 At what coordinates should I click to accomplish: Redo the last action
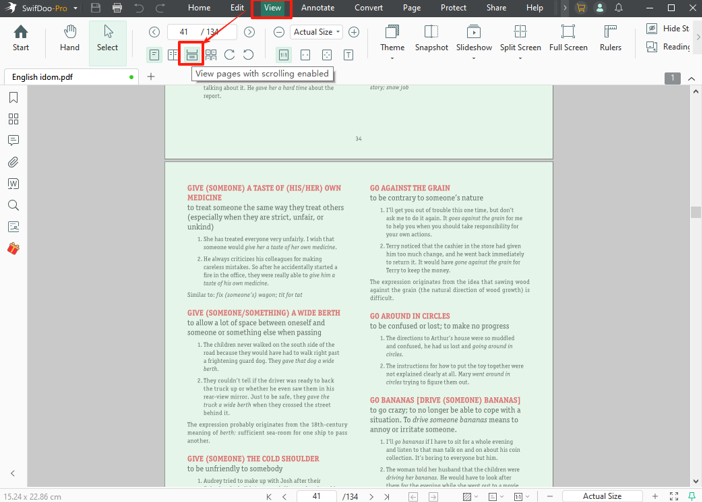pos(160,8)
